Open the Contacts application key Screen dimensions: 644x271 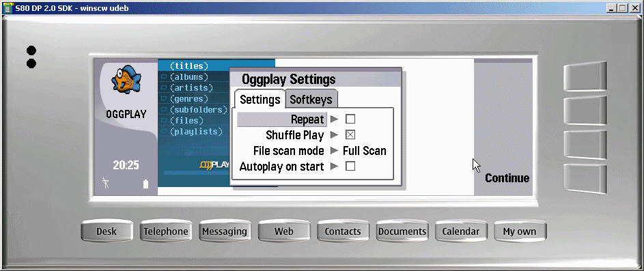343,231
